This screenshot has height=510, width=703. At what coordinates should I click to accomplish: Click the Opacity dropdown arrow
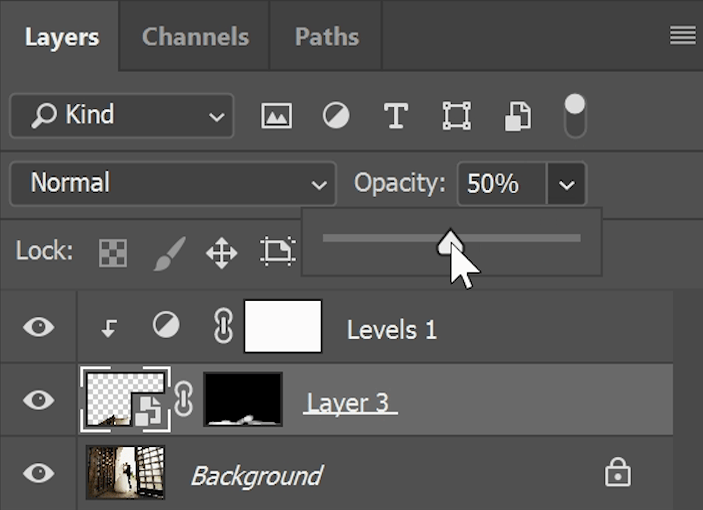pyautogui.click(x=566, y=184)
